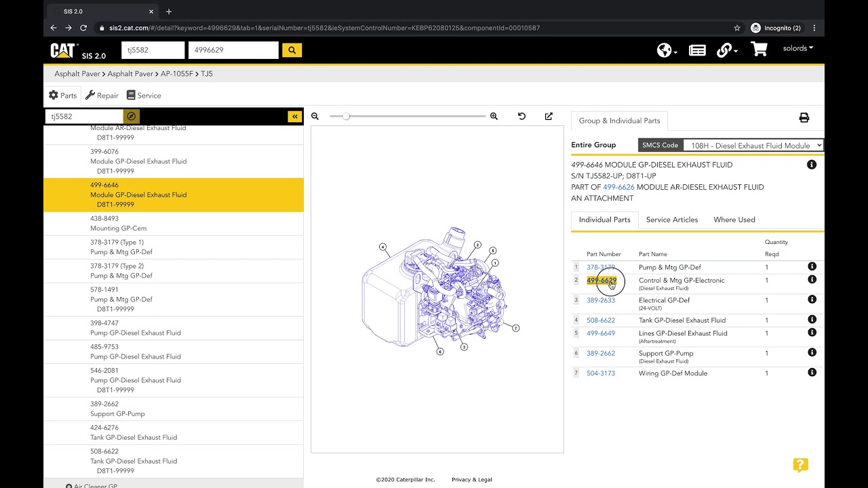The height and width of the screenshot is (488, 868).
Task: Collapse the left parts list panel
Action: pos(295,117)
